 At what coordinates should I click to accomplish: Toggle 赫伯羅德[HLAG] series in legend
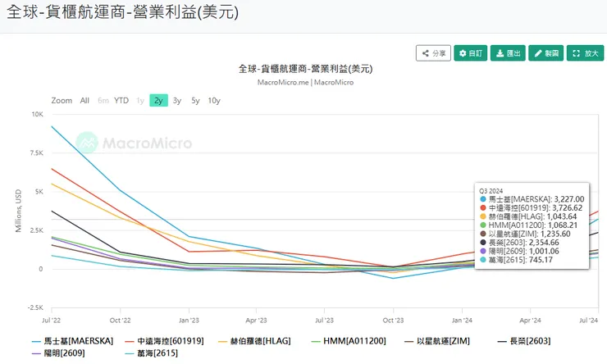(x=254, y=341)
